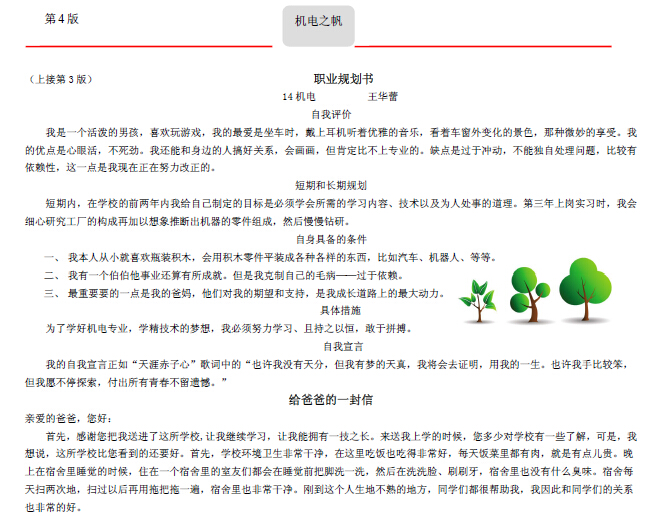This screenshot has height=516, width=656.
Task: Click the greeting 亲爱的爸爸，您好：
Action: (x=69, y=418)
